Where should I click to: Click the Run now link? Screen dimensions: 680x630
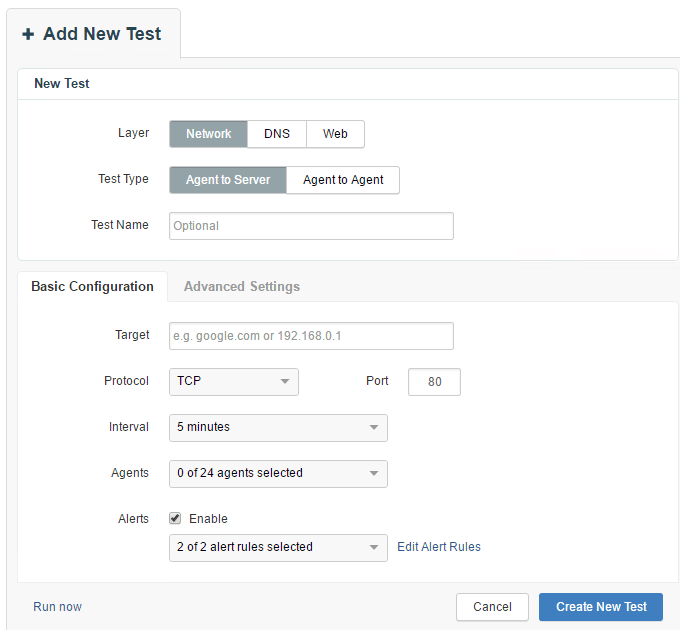[x=57, y=607]
